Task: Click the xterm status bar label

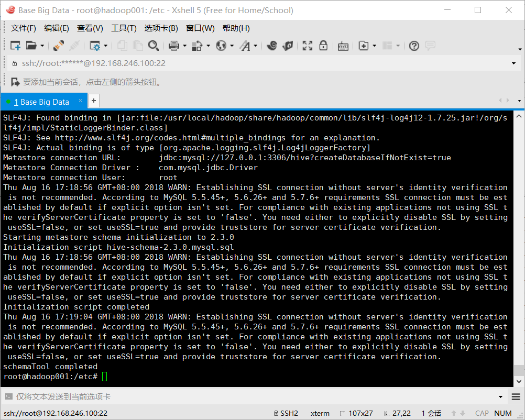Action: 320,413
